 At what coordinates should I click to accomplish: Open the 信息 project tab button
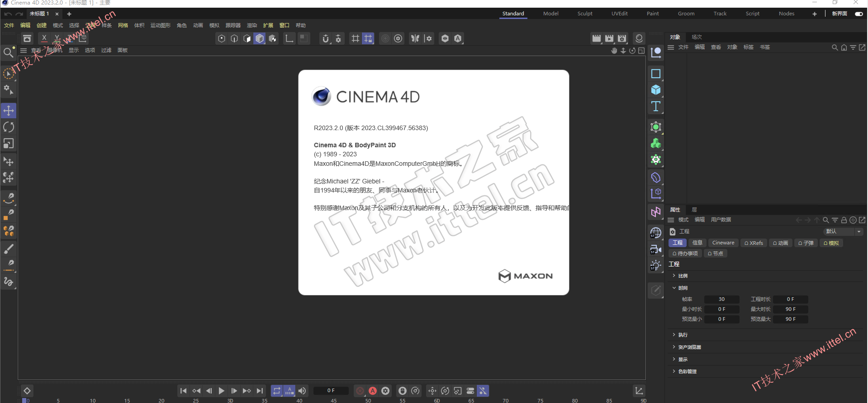pyautogui.click(x=697, y=243)
